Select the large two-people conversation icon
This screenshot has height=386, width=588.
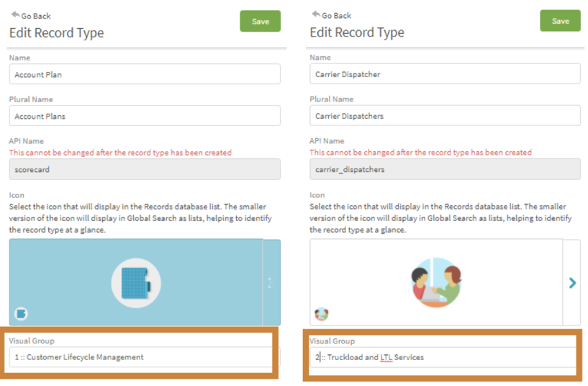[436, 282]
